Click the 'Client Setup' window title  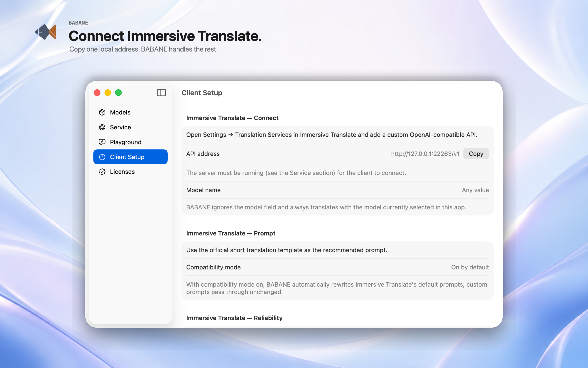[x=202, y=93]
